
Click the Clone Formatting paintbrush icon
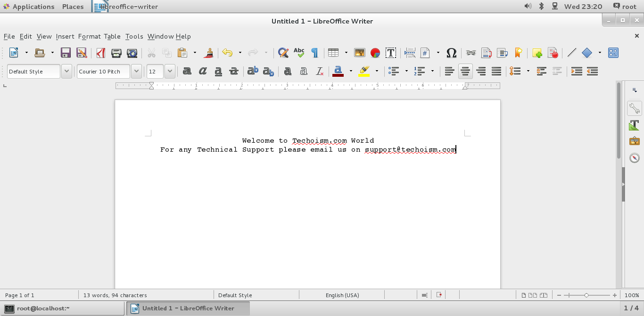(209, 53)
